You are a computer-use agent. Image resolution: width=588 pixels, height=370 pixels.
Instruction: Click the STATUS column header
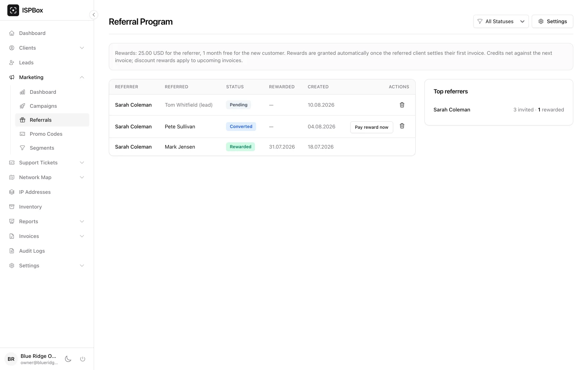coord(235,87)
